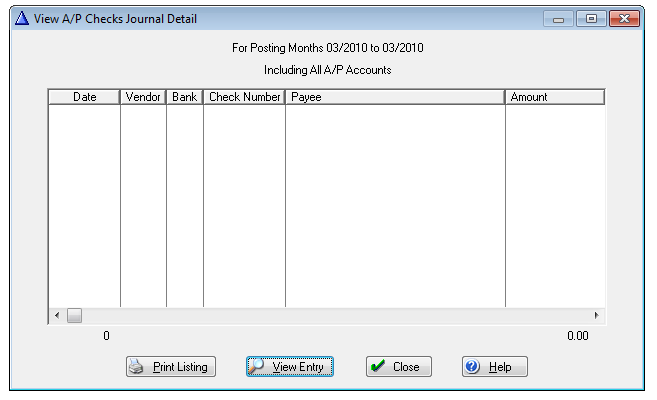Image resolution: width=657 pixels, height=400 pixels.
Task: Click the Amount column header
Action: click(x=554, y=98)
